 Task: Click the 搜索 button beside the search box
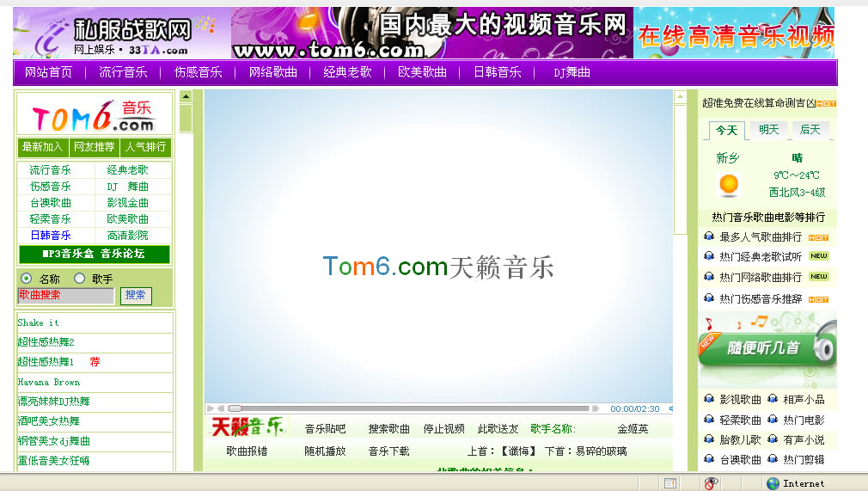tap(136, 296)
